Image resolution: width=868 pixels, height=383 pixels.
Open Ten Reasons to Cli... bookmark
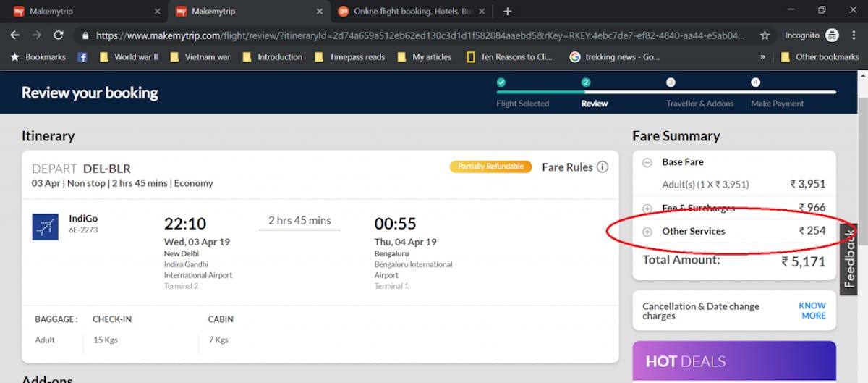[x=510, y=56]
